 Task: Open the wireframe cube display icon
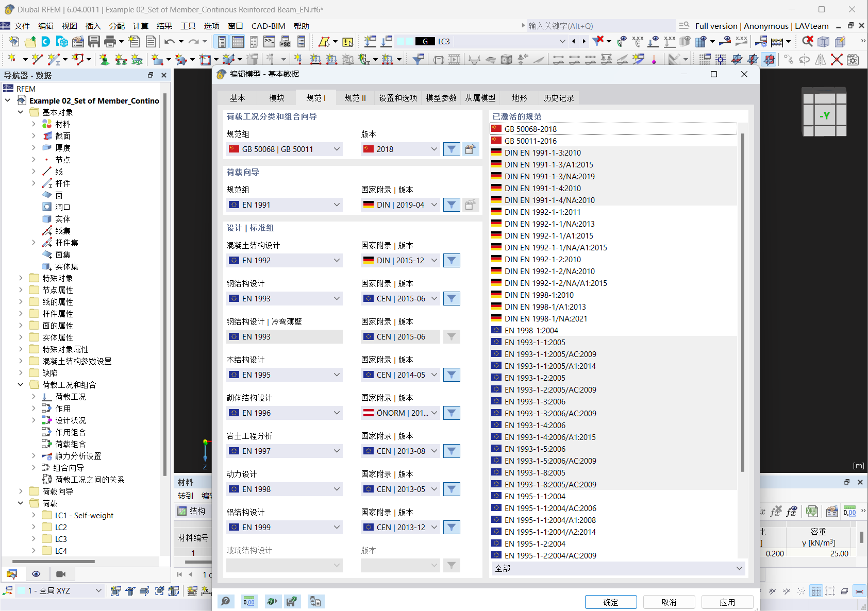click(824, 42)
